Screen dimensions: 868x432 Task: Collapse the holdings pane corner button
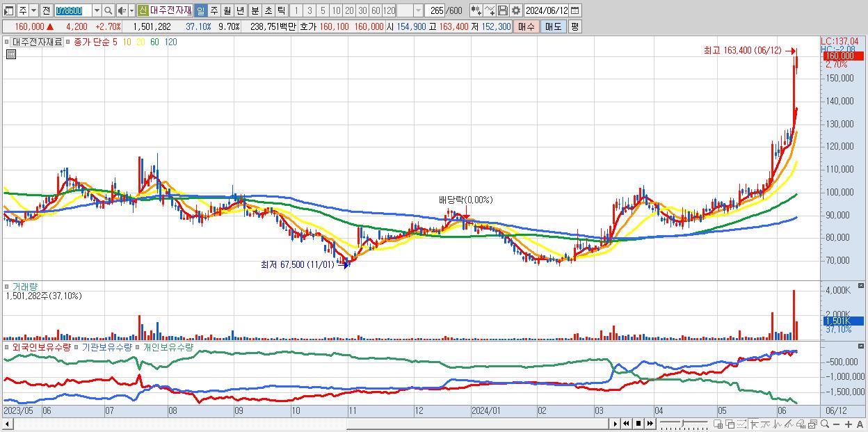tap(862, 346)
